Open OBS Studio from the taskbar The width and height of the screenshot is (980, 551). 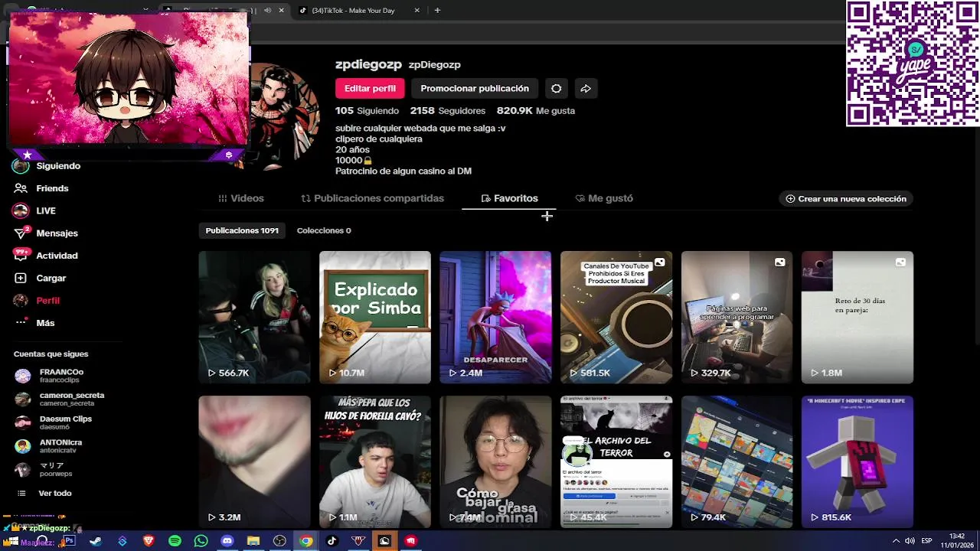279,541
